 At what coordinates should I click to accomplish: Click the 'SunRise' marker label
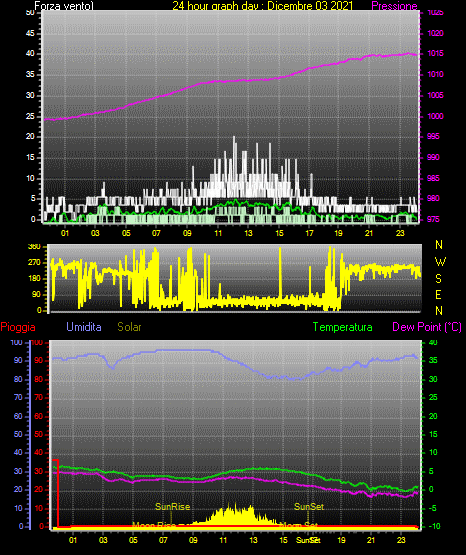[x=173, y=507]
